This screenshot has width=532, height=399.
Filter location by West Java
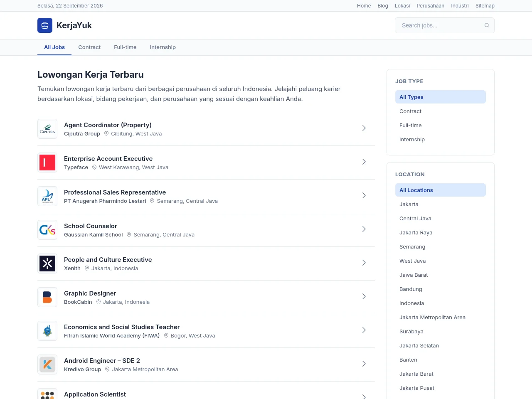[441, 261]
